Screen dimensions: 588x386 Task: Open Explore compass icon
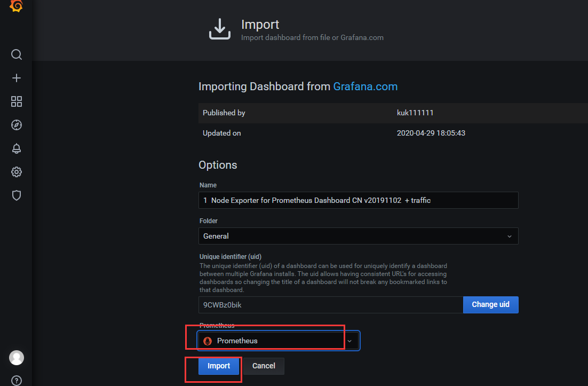[16, 125]
